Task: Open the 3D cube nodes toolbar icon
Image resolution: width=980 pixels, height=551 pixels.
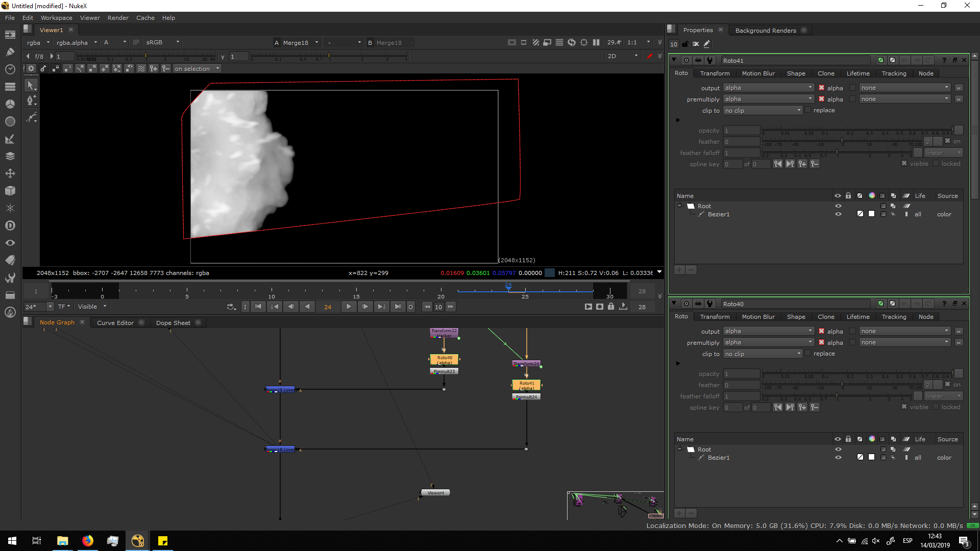Action: click(x=10, y=190)
